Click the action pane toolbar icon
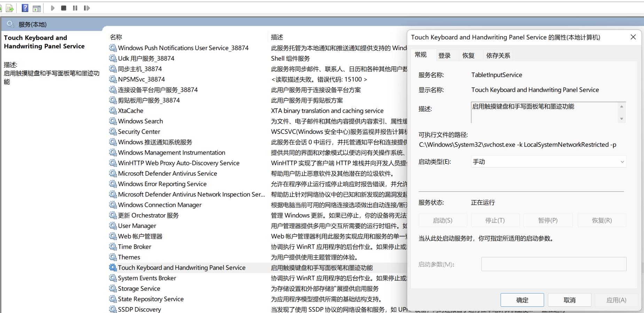 coord(37,8)
